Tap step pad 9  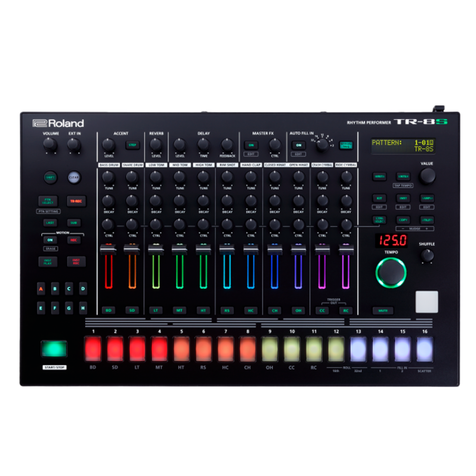[x=270, y=349]
